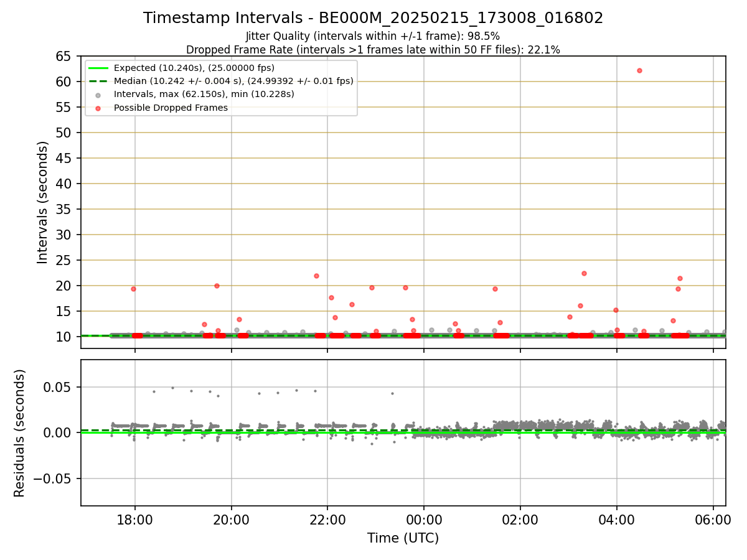Click the 'Expected (10.240s)' legend label
This screenshot has height=560, width=747.
click(x=194, y=68)
